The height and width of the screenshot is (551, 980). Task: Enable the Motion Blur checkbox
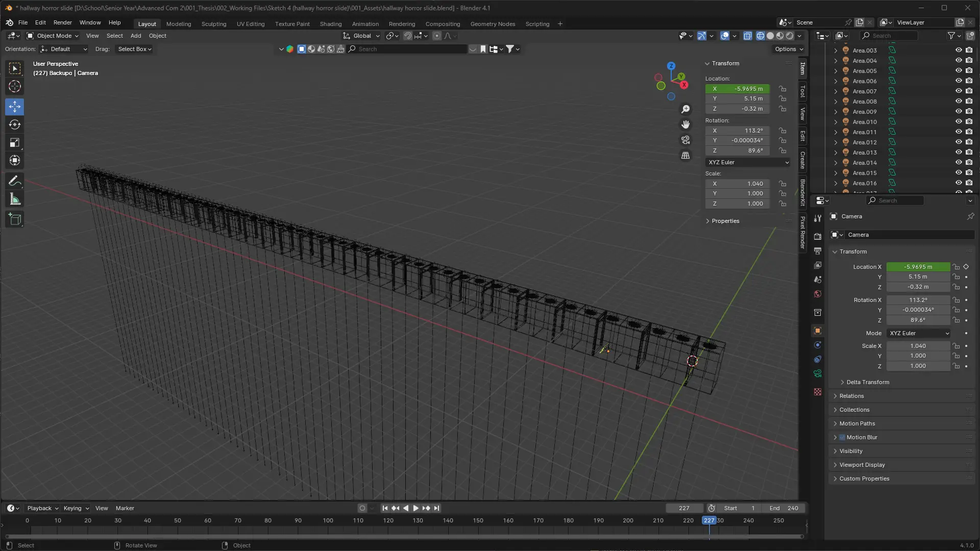click(x=842, y=437)
